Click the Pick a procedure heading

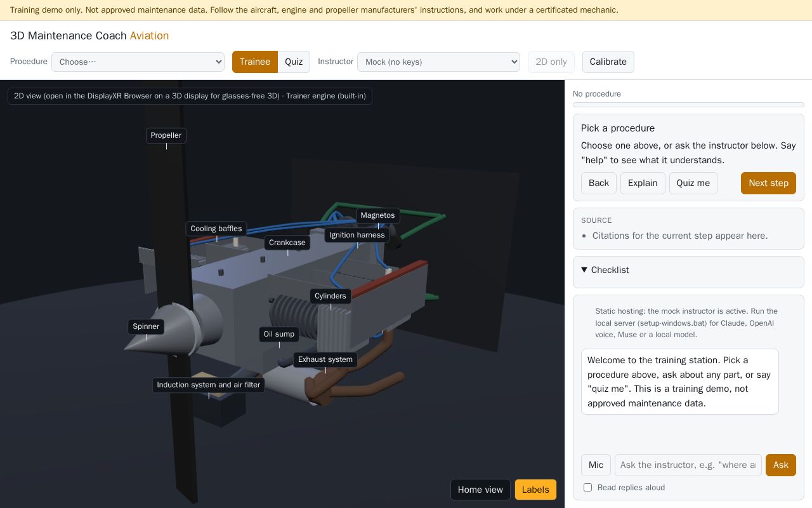point(618,128)
